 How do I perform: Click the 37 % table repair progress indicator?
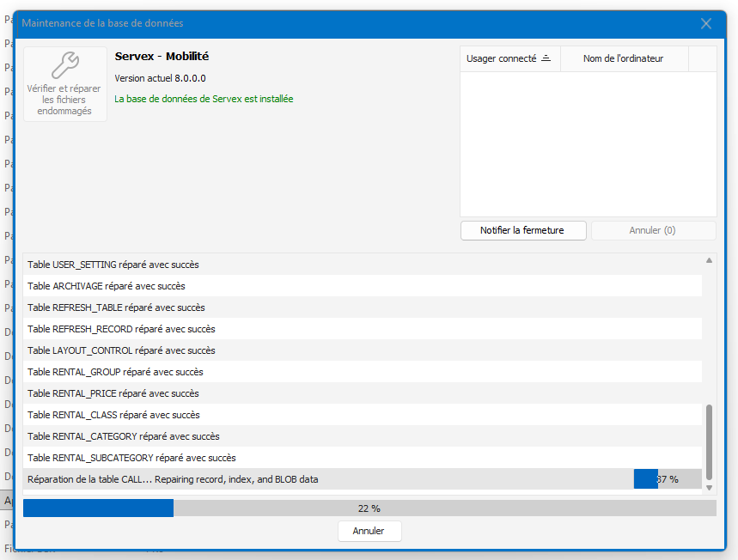(x=667, y=479)
